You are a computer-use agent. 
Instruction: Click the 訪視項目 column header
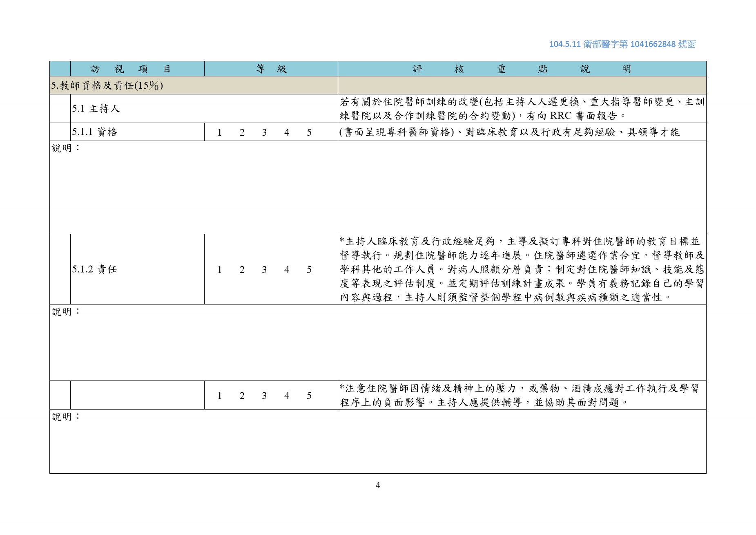137,69
